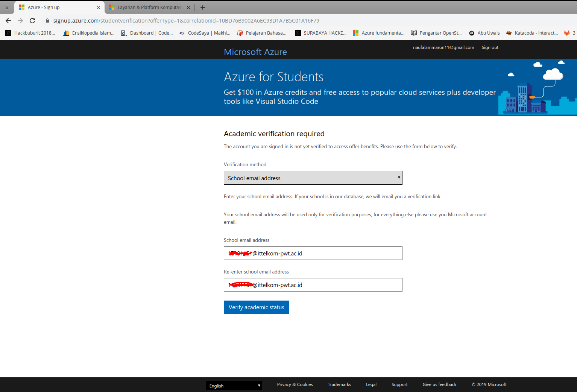Switch to the Layanan & Platform Komputasi tab
Screen dimensions: 577x392
tap(150, 8)
